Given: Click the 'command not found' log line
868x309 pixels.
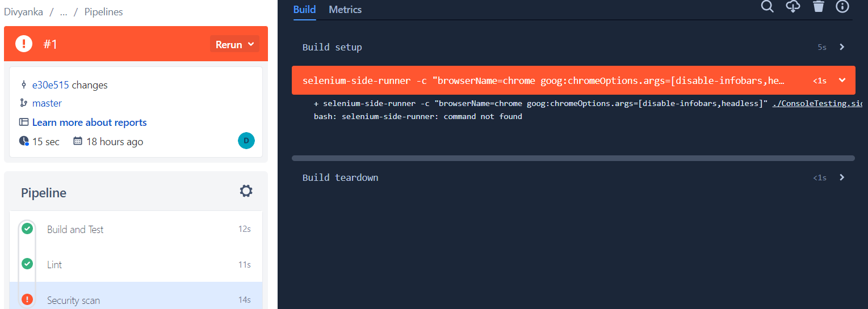Looking at the screenshot, I should [418, 116].
